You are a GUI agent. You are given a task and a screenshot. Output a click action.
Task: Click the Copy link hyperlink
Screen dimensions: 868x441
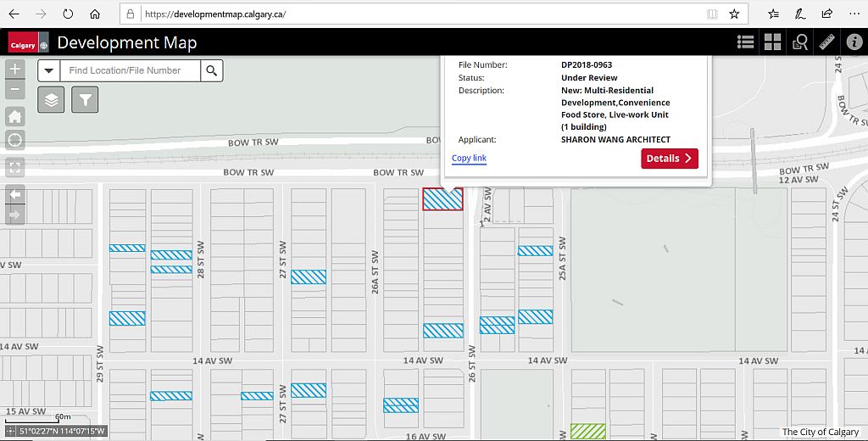coord(469,159)
